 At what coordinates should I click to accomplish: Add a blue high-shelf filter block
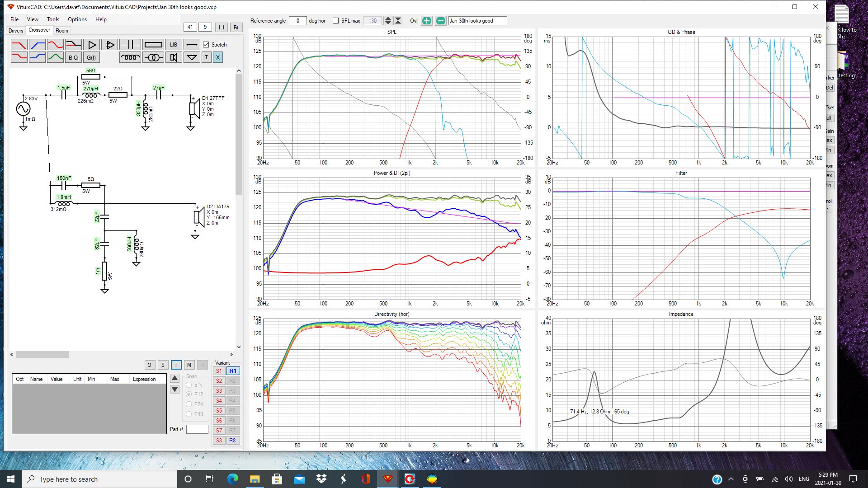(37, 57)
